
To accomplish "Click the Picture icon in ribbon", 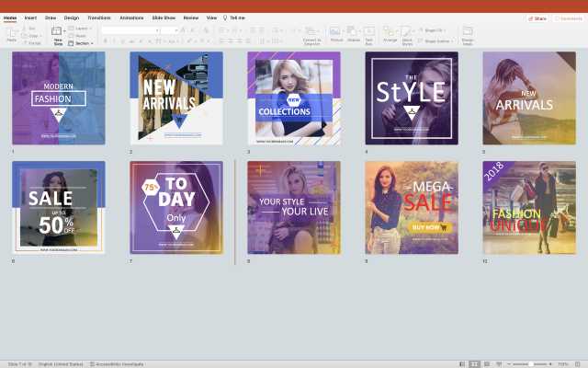I will tap(336, 33).
